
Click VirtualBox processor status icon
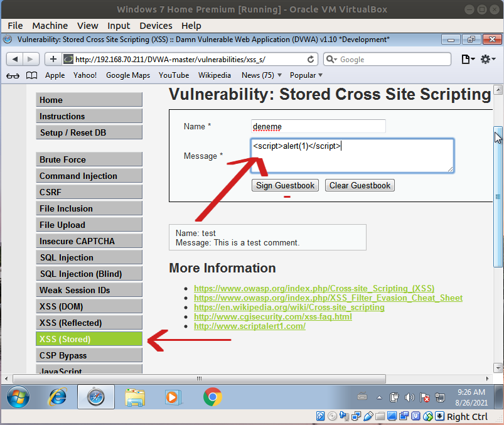(416, 416)
